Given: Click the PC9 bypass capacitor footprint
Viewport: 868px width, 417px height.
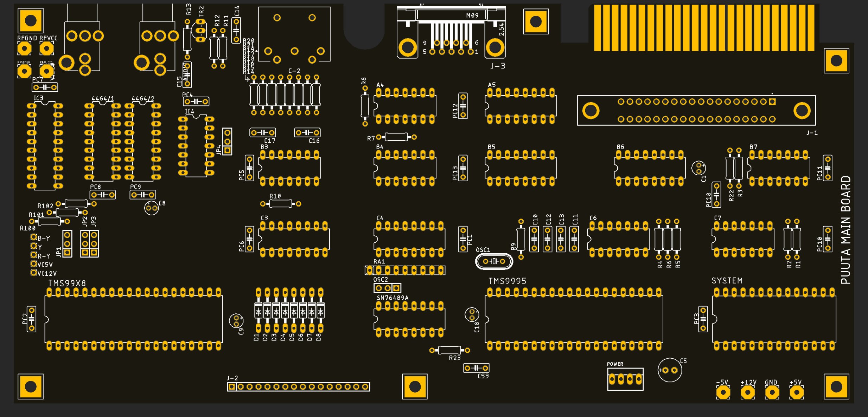Looking at the screenshot, I should (x=143, y=195).
